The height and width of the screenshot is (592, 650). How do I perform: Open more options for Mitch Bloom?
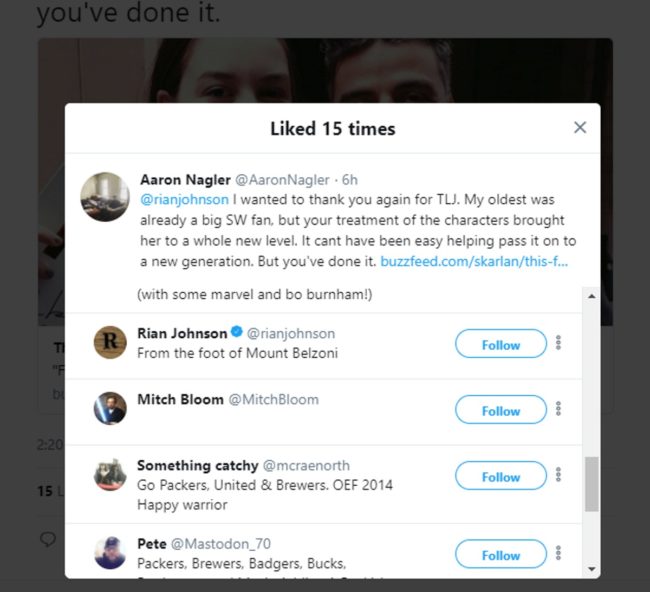(558, 409)
